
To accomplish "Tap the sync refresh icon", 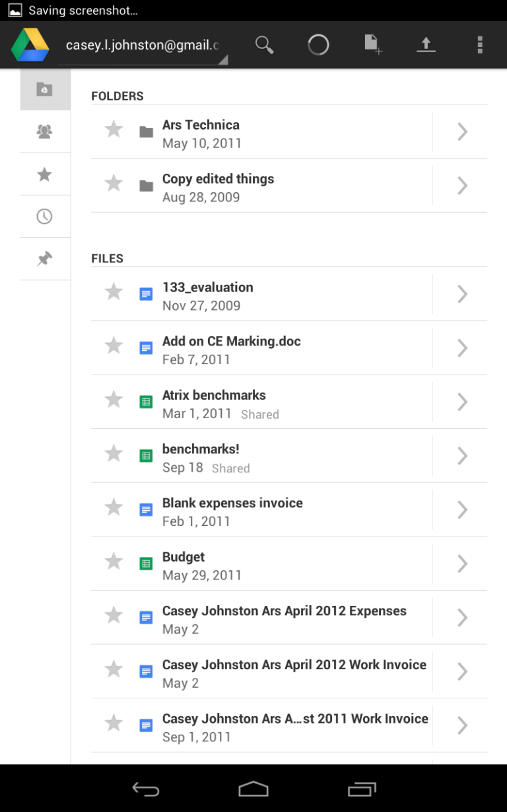I will (x=318, y=44).
